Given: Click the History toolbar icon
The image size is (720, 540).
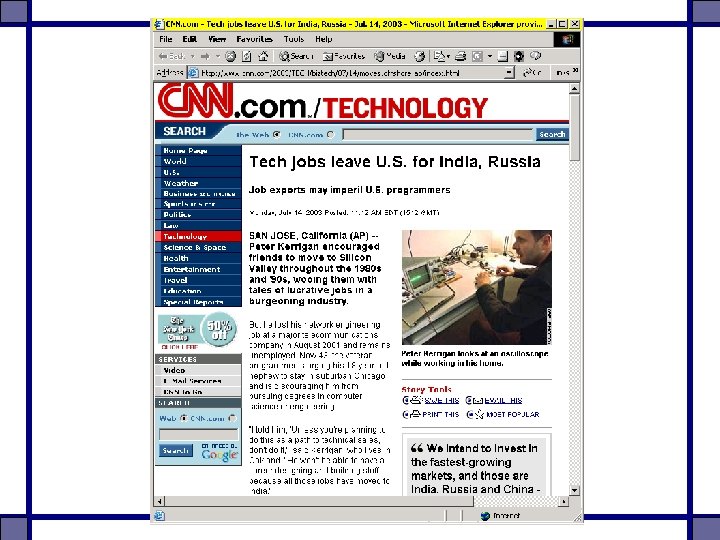Looking at the screenshot, I should point(419,56).
